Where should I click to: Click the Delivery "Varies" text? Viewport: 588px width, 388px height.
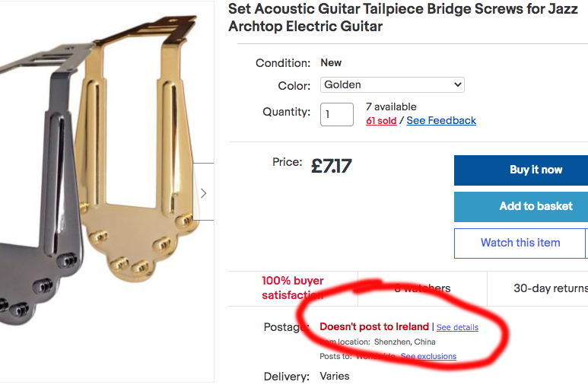(335, 376)
